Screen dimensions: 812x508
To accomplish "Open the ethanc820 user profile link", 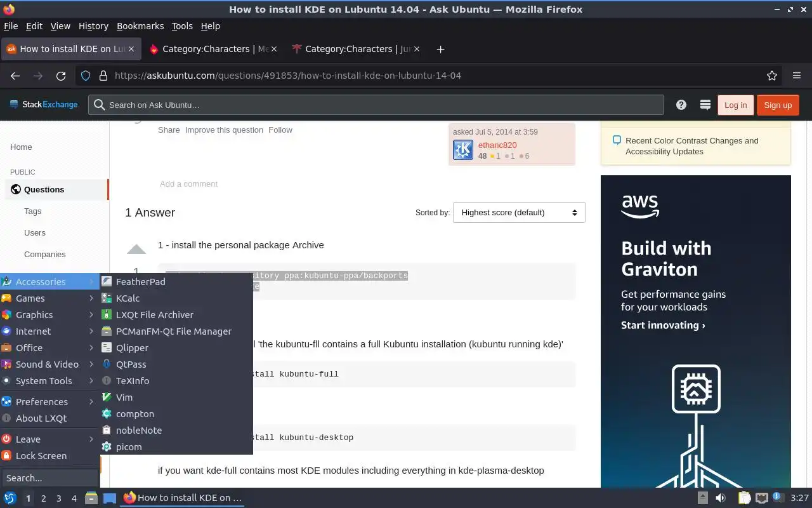I will point(497,145).
